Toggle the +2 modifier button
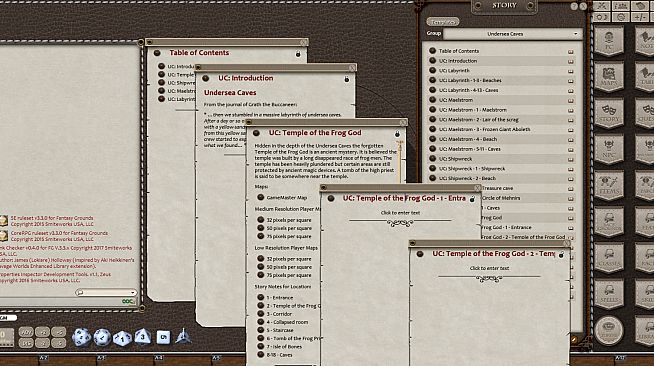The image size is (654, 366). [x=43, y=332]
